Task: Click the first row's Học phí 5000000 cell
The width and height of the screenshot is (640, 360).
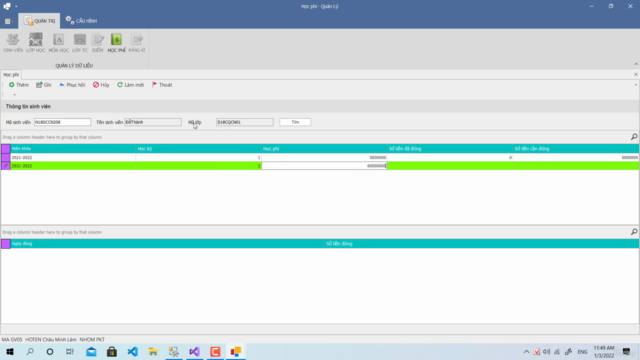Action: click(x=324, y=158)
